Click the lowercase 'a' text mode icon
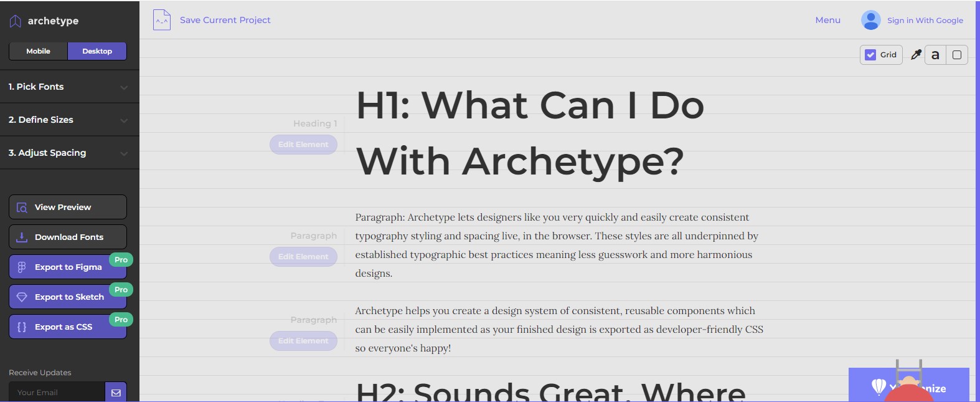 [x=935, y=55]
